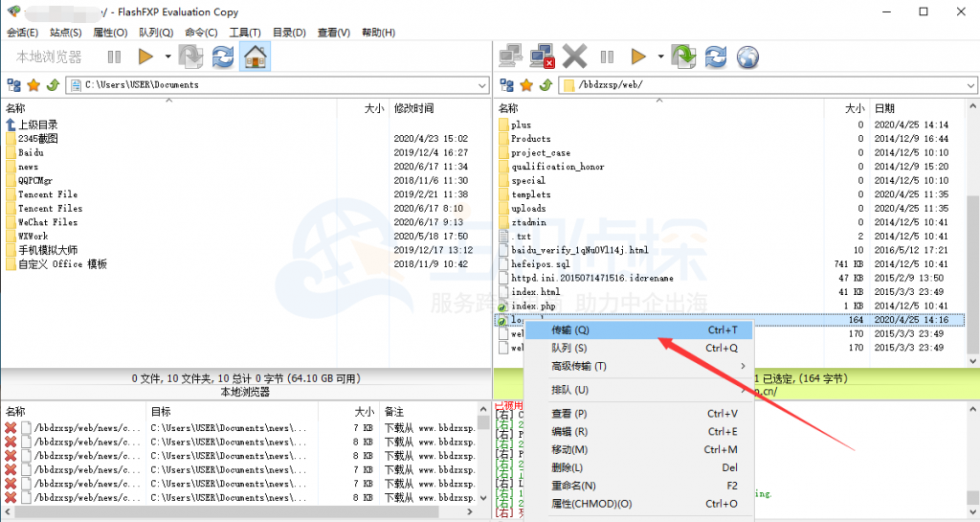Click the abort X icon in remote toolbar

(574, 57)
